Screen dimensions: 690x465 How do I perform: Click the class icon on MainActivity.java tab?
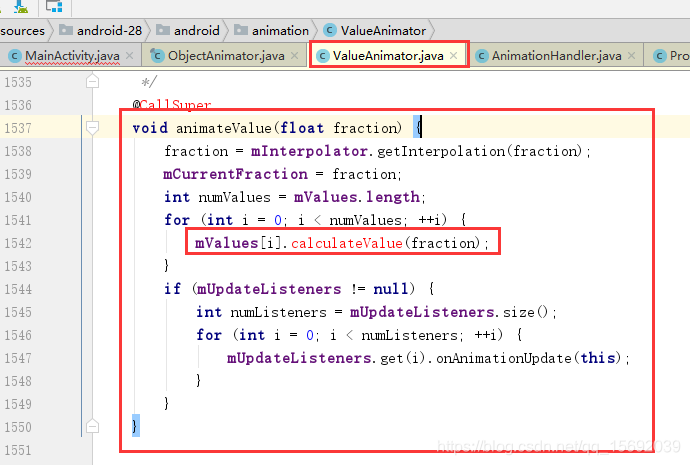(15, 56)
